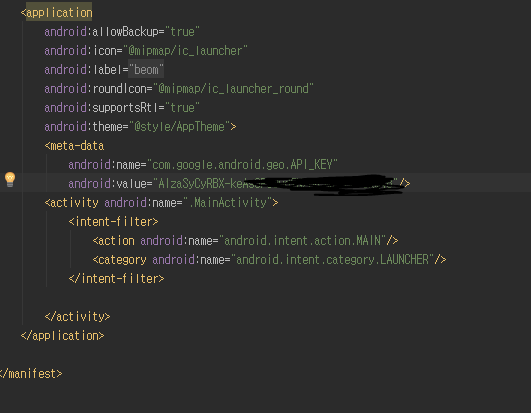
Task: Select the @mipmap/ic_launcher icon value
Action: click(x=185, y=51)
